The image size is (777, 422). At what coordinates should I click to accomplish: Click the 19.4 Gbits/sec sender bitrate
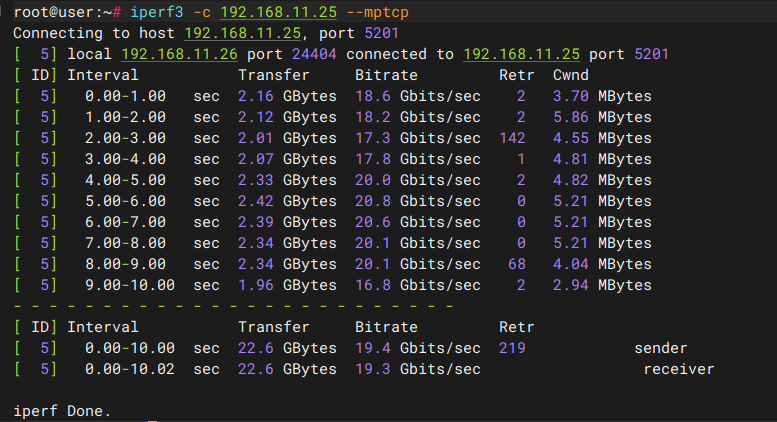click(x=418, y=348)
